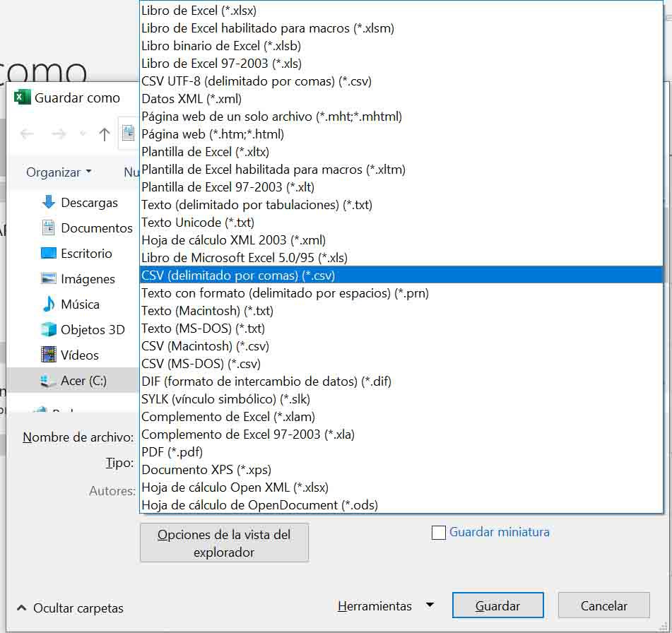Click the Guardar button

(x=497, y=605)
